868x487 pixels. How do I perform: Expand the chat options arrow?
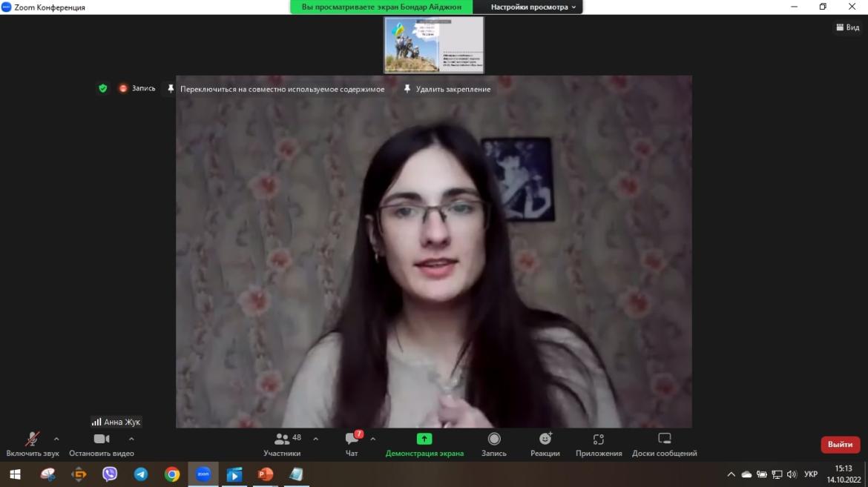(372, 439)
